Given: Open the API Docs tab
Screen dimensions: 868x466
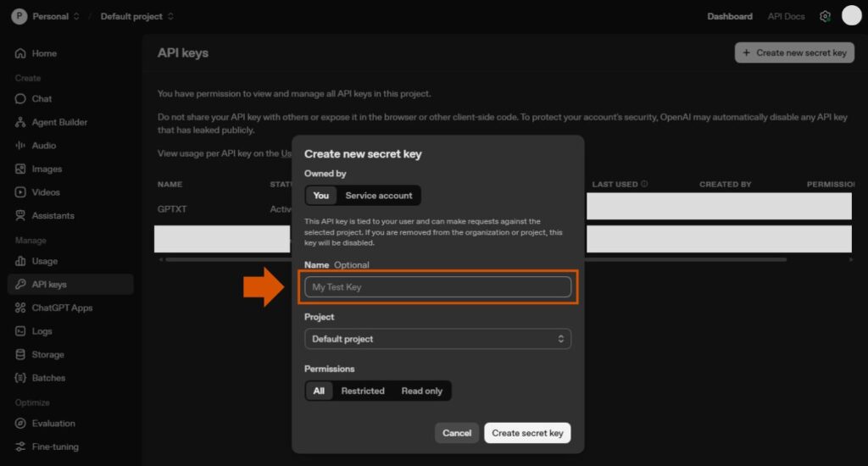Looking at the screenshot, I should coord(786,16).
